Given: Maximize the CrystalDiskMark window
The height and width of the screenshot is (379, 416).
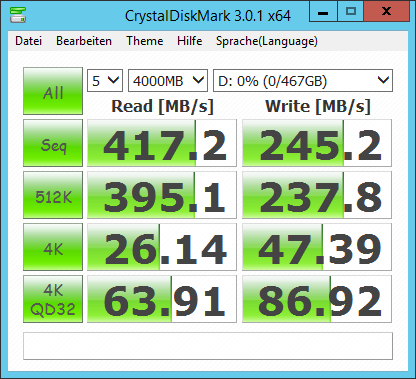Looking at the screenshot, I should [351, 12].
